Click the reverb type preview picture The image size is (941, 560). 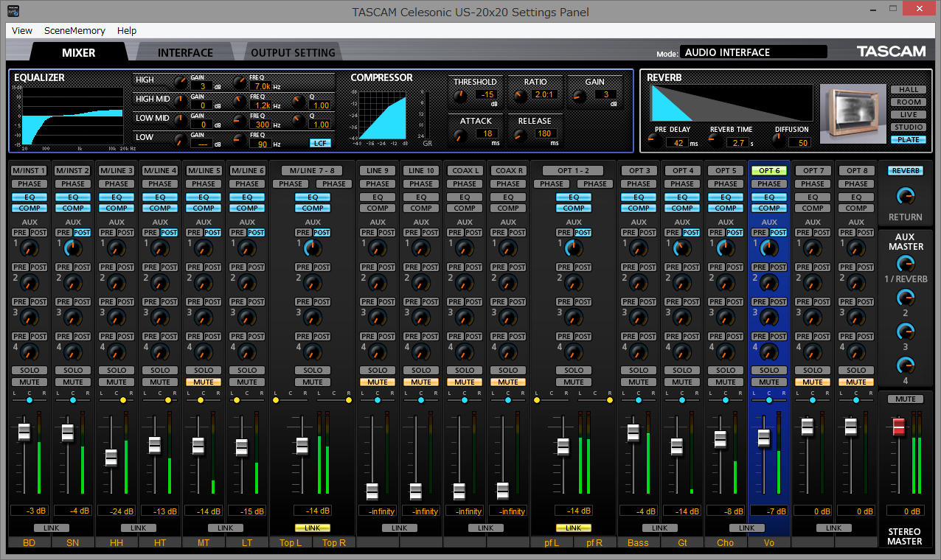853,113
